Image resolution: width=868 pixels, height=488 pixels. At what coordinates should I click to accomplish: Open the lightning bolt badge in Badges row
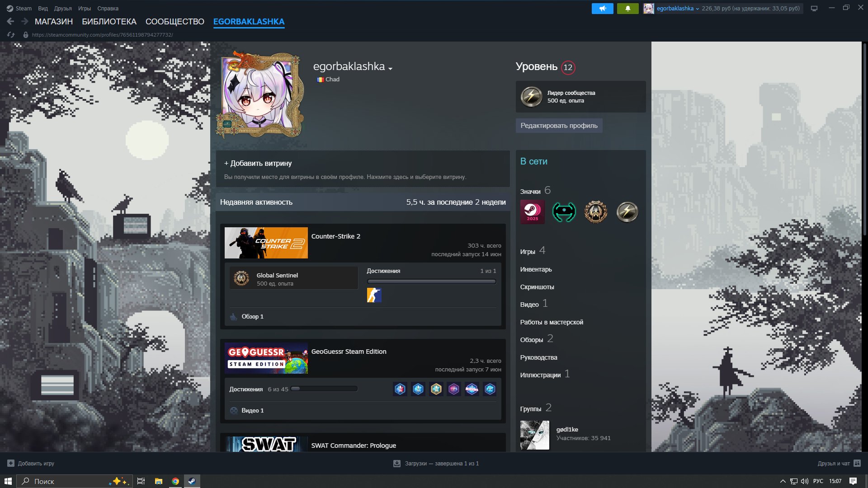pyautogui.click(x=627, y=211)
